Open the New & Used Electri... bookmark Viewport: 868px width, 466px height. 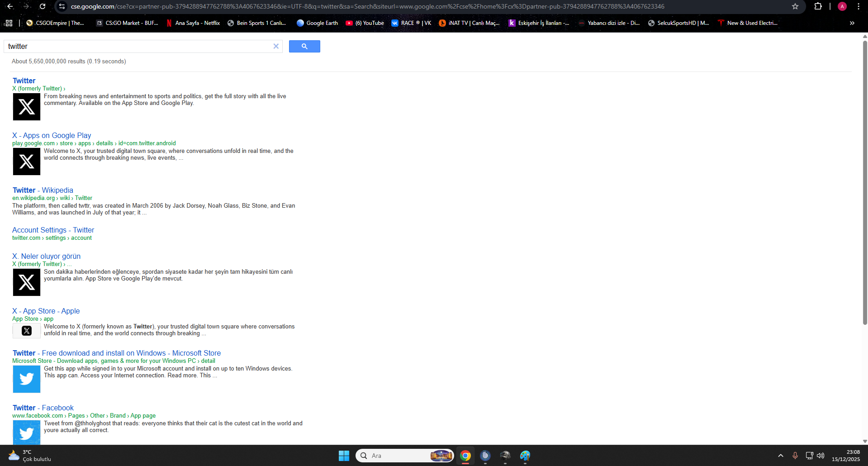[x=748, y=23]
